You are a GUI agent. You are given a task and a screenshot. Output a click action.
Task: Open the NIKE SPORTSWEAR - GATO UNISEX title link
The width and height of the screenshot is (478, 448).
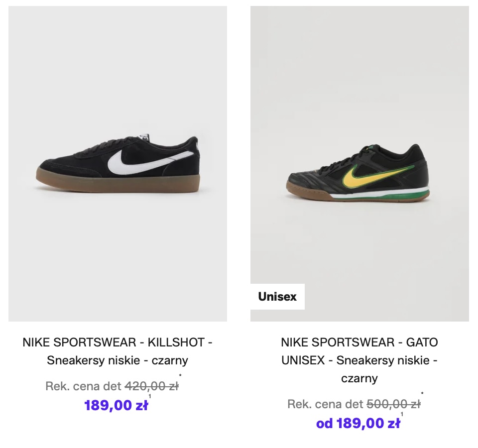pyautogui.click(x=359, y=342)
